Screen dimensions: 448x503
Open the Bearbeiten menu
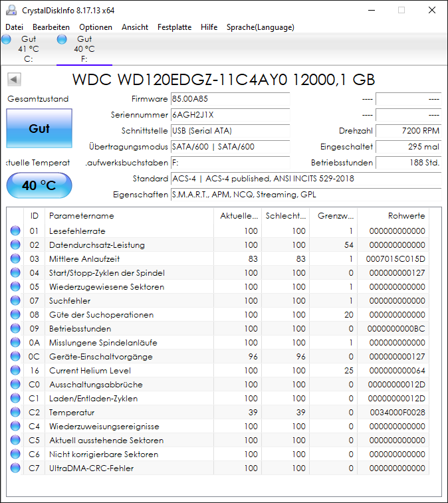pyautogui.click(x=51, y=27)
